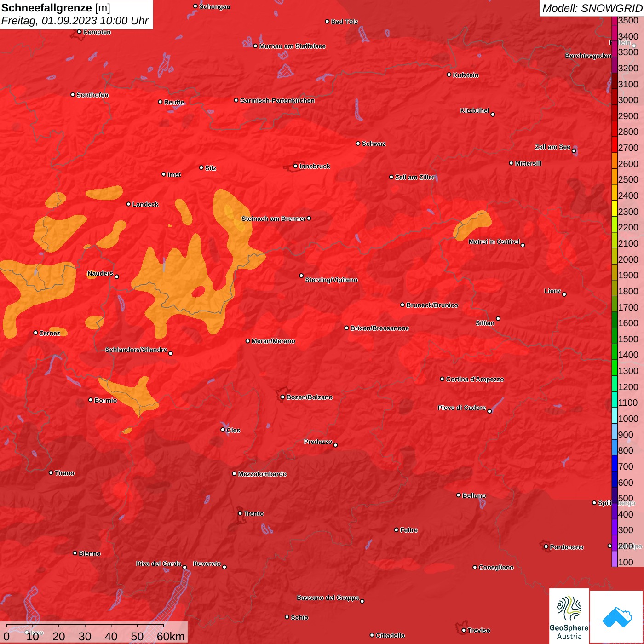The width and height of the screenshot is (644, 644).
Task: Click the Predazzo label
Action: click(x=318, y=442)
